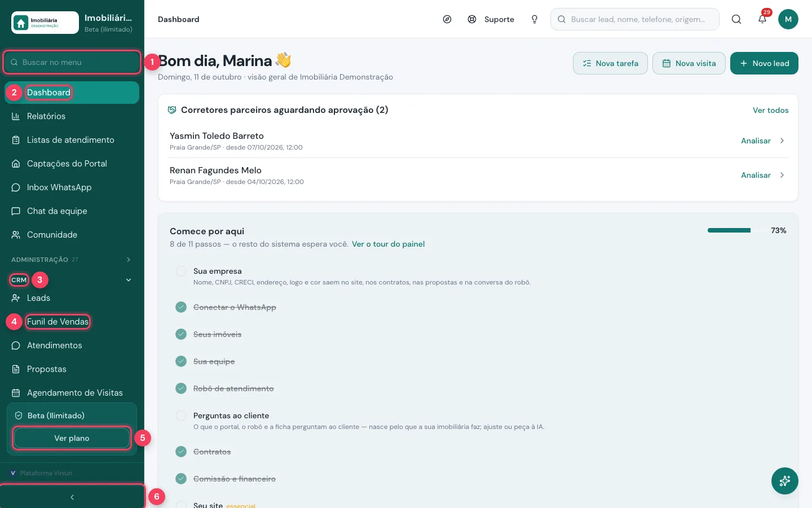Toggle the Conectar o WhatsApp step check

(x=181, y=307)
